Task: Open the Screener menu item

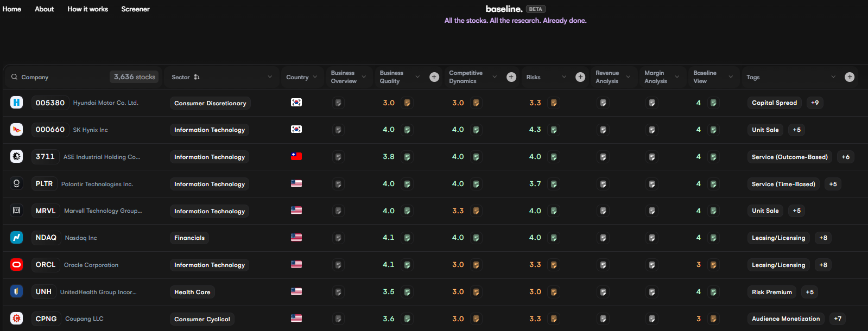Action: pyautogui.click(x=135, y=9)
